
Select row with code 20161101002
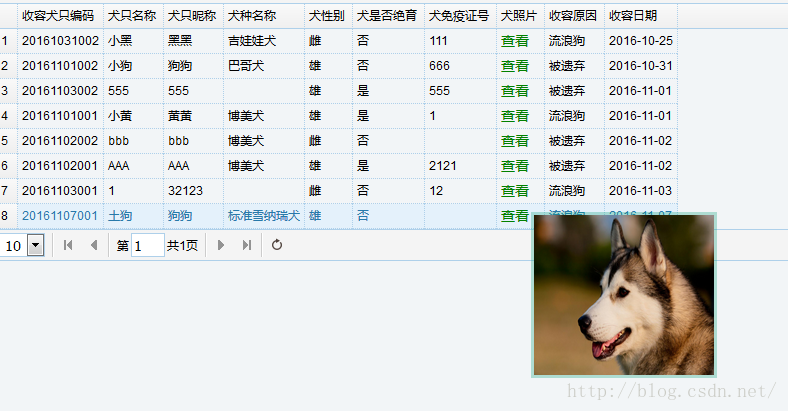click(60, 66)
